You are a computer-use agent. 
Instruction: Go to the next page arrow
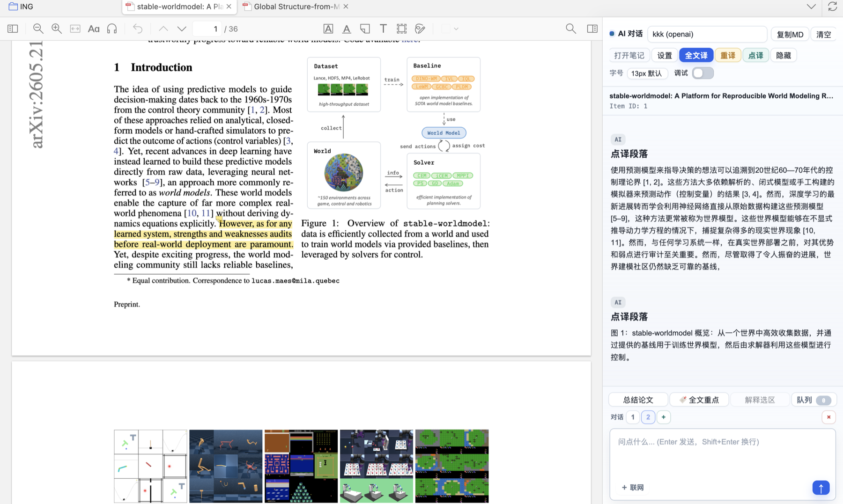click(x=182, y=29)
